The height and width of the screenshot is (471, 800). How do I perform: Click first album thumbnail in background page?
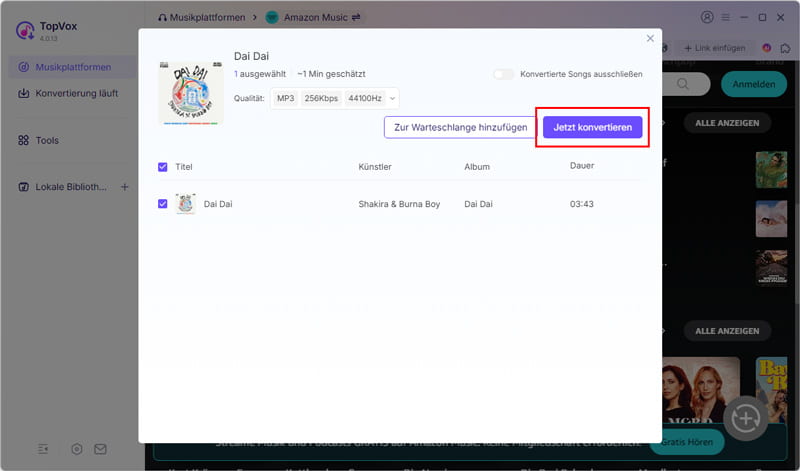tap(771, 170)
